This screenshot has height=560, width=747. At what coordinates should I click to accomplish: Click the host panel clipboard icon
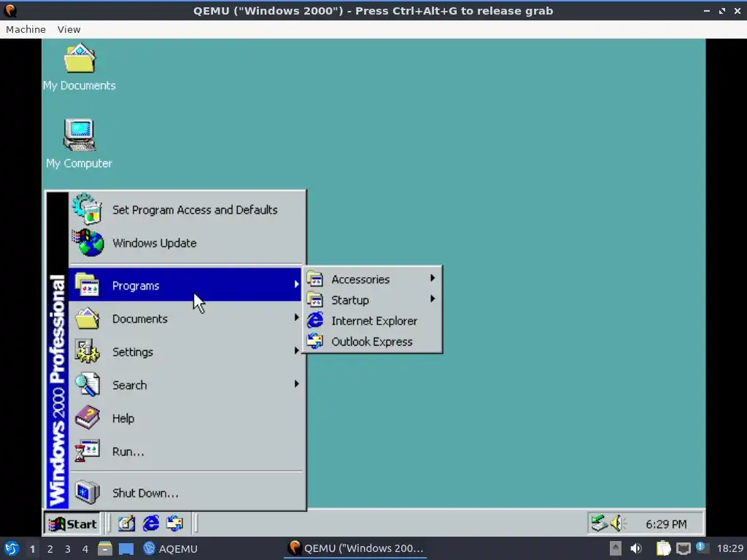664,548
